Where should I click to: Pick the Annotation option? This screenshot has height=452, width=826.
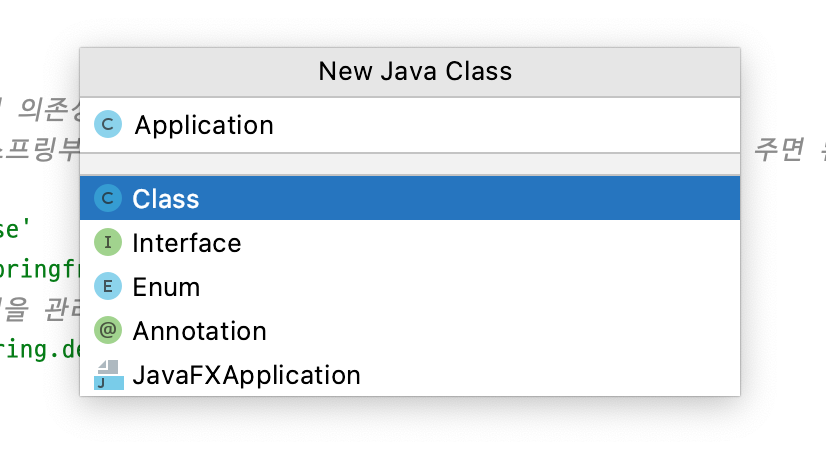tap(410, 331)
